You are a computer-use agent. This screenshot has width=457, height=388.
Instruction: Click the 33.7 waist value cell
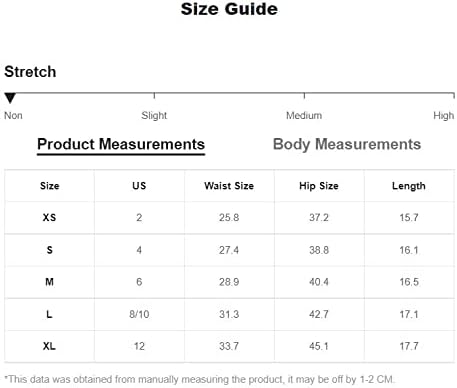pos(229,346)
